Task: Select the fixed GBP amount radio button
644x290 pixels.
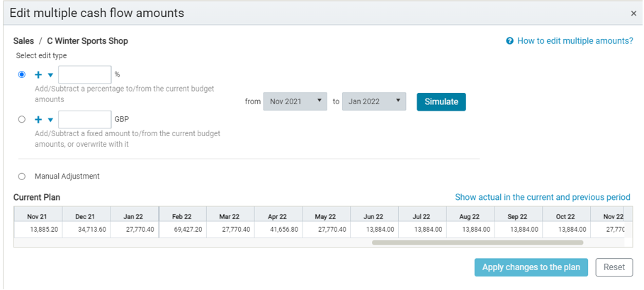Action: pyautogui.click(x=22, y=120)
